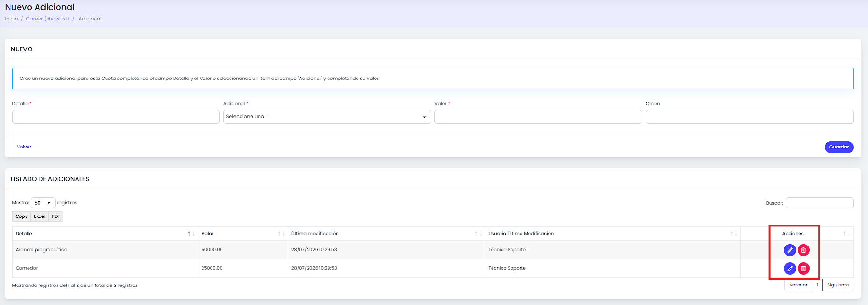Open the Career (showList) breadcrumb
868x305 pixels.
[x=48, y=19]
